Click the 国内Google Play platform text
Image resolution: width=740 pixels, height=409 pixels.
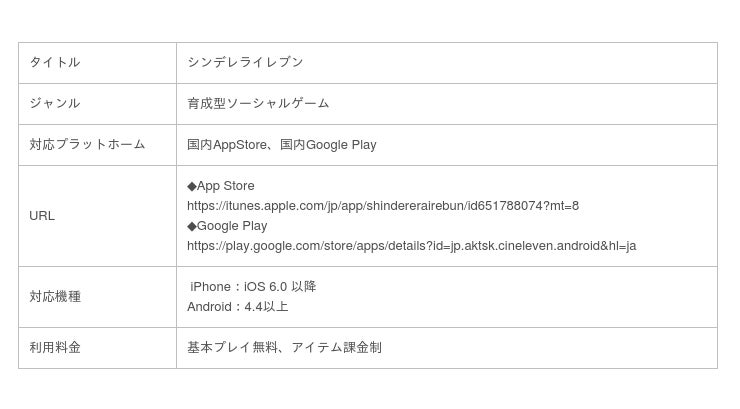pyautogui.click(x=328, y=145)
